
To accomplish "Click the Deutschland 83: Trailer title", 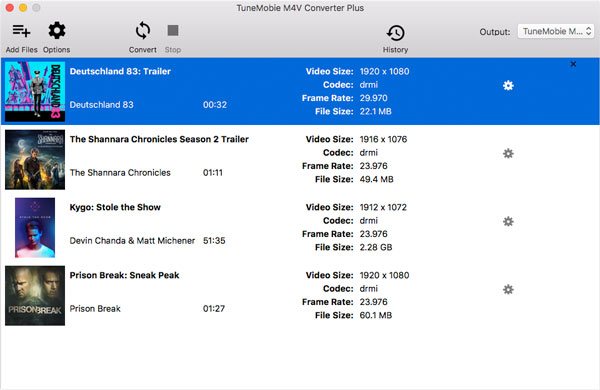I will tap(120, 71).
